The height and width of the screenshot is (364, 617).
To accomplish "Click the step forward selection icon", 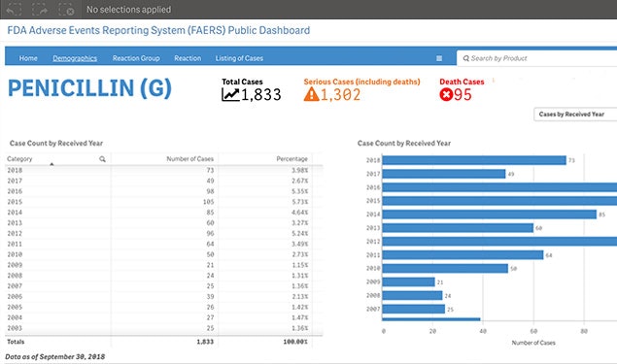I will coord(40,9).
